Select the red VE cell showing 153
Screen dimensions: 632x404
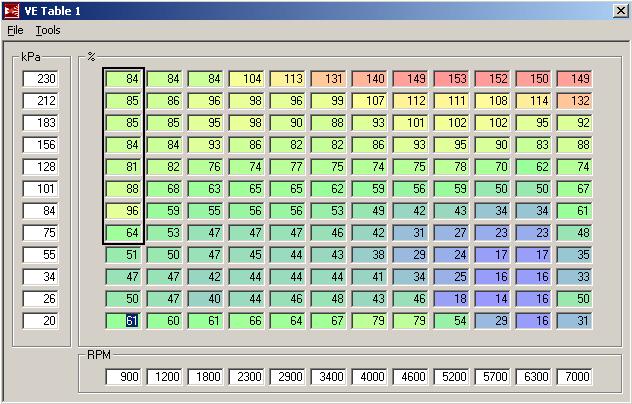(452, 78)
